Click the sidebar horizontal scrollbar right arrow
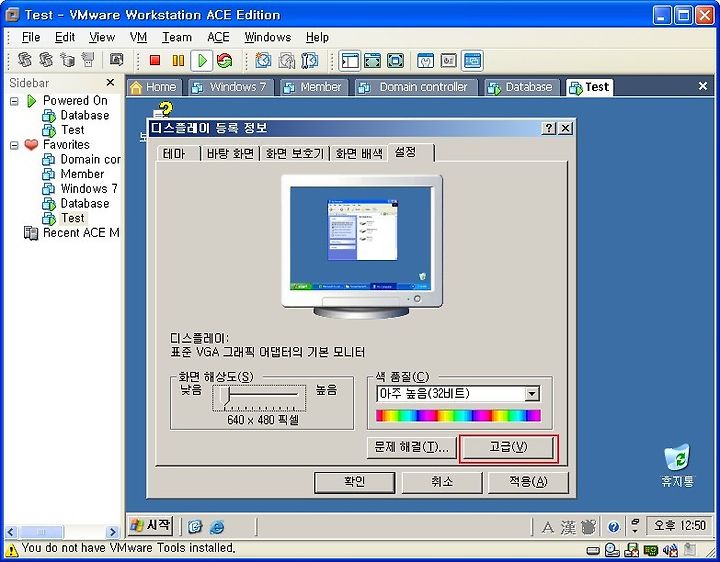 [112, 532]
